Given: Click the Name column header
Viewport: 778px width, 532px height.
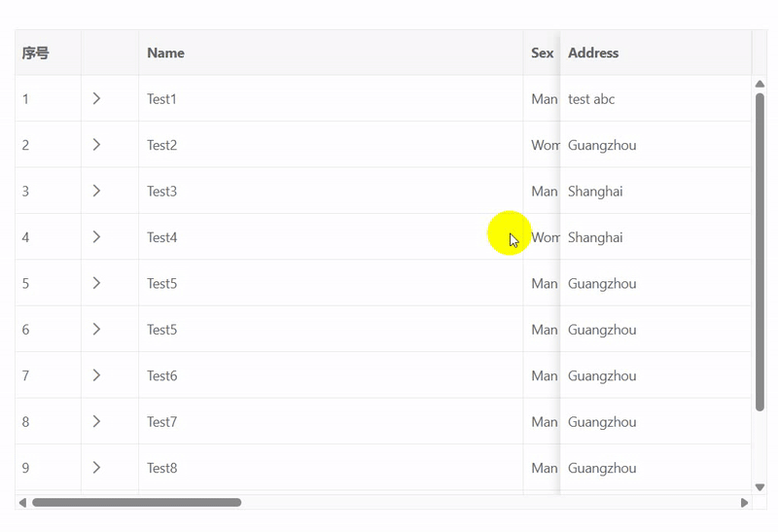Looking at the screenshot, I should [166, 53].
